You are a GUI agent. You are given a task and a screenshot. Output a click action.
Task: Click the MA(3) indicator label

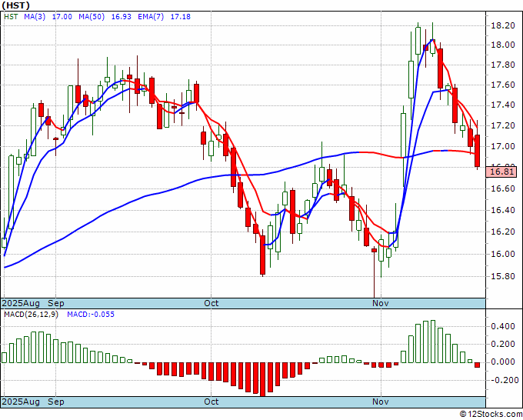35,17
